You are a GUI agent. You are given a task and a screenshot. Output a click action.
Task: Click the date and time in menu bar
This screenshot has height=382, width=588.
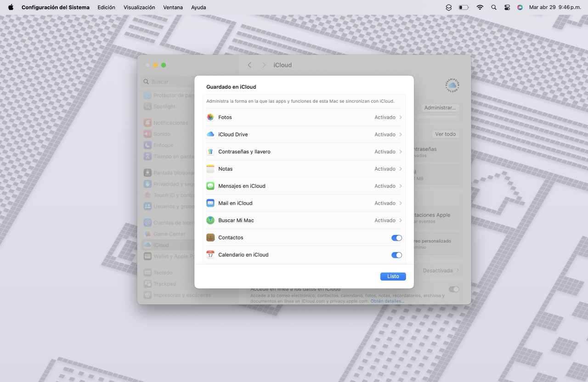pyautogui.click(x=555, y=7)
